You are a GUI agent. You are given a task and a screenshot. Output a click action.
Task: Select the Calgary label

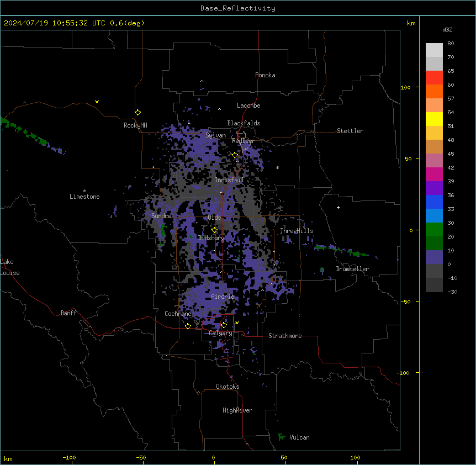point(220,333)
